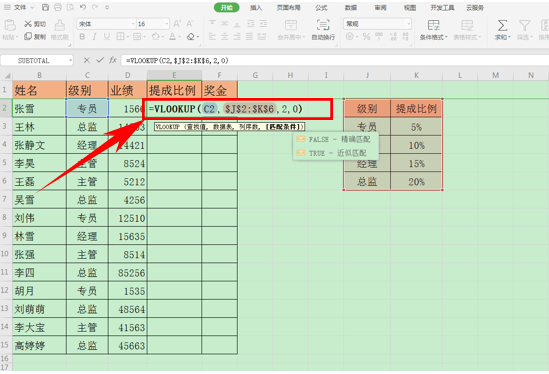Click the align top icon
Viewport: 549px width, 374px height.
(x=212, y=23)
